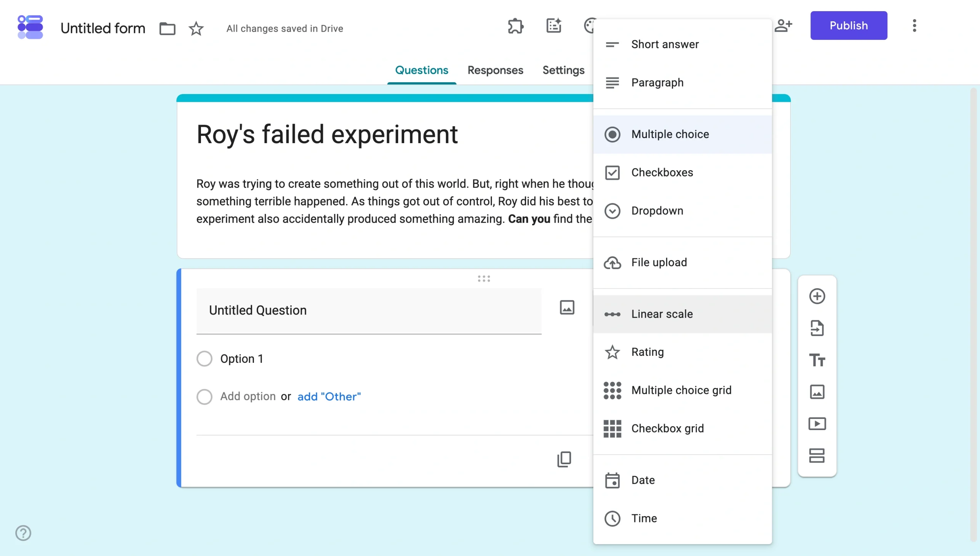980x556 pixels.
Task: Edit the Option 1 text
Action: coord(242,359)
